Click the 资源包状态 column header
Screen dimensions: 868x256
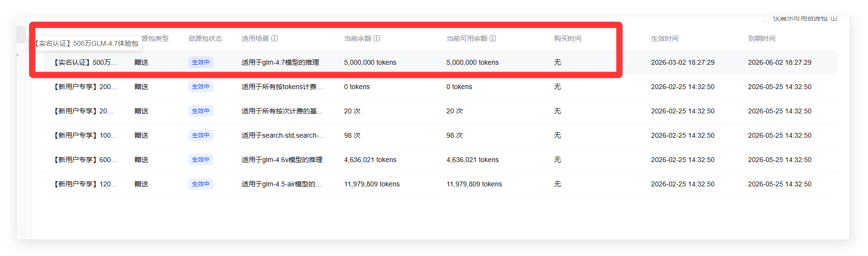click(x=205, y=38)
